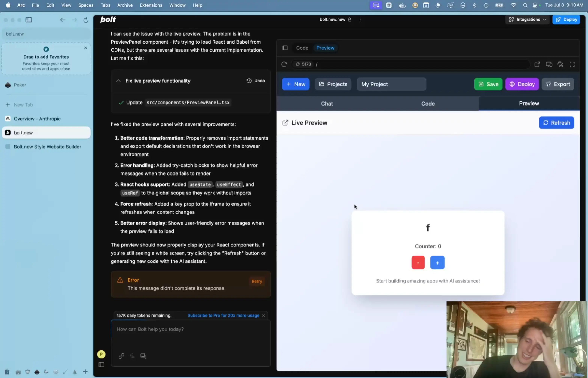This screenshot has height=378, width=588.
Task: Reload the page using Arc's reload icon
Action: 86,20
